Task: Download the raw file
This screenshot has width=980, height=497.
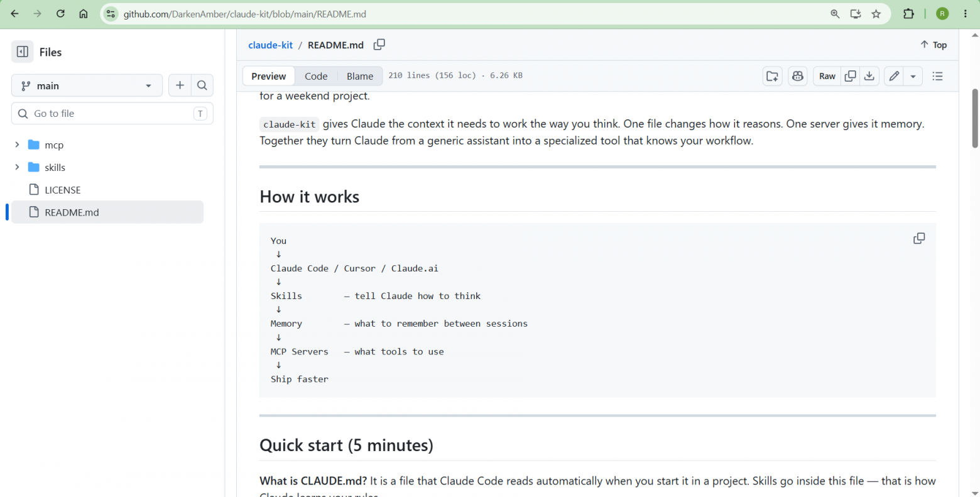Action: (x=869, y=76)
